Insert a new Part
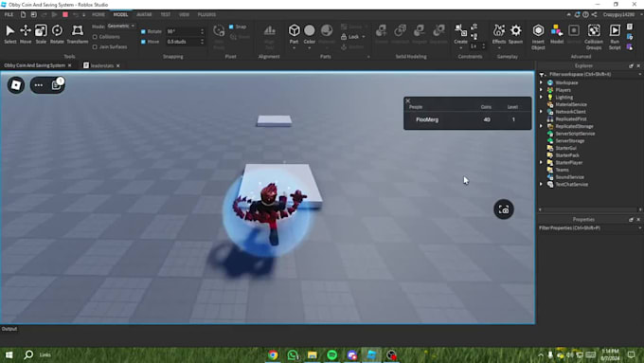This screenshot has height=363, width=644. tap(294, 34)
